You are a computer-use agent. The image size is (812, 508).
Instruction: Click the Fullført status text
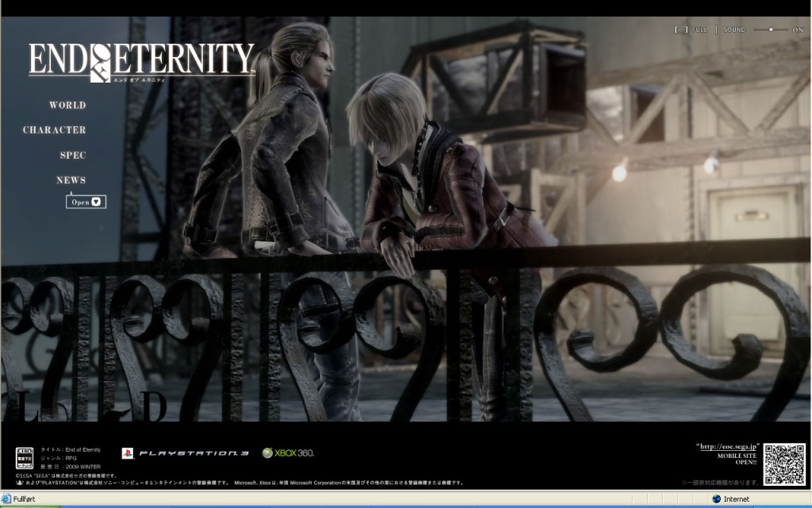pyautogui.click(x=25, y=499)
